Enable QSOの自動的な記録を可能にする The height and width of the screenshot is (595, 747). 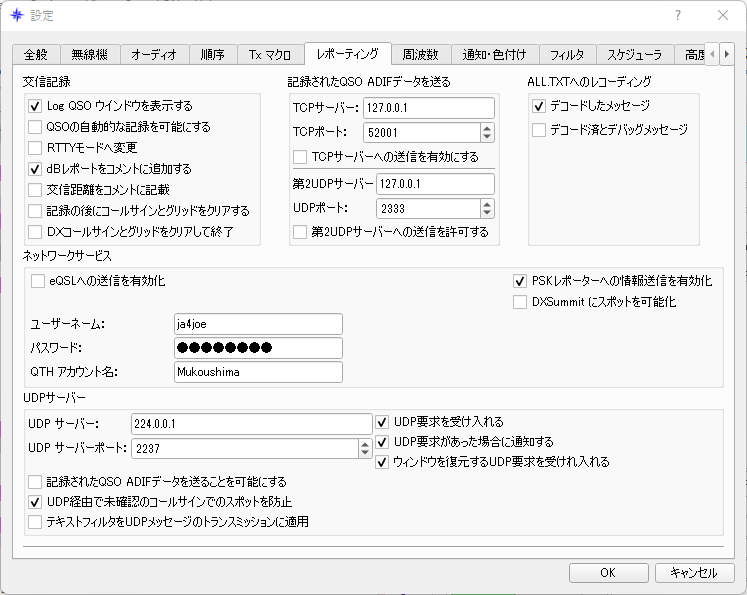pos(35,127)
